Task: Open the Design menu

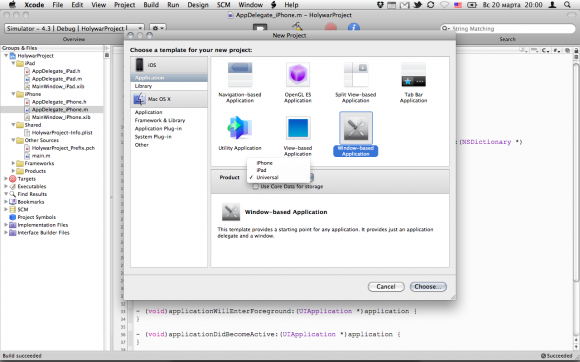Action: (198, 5)
